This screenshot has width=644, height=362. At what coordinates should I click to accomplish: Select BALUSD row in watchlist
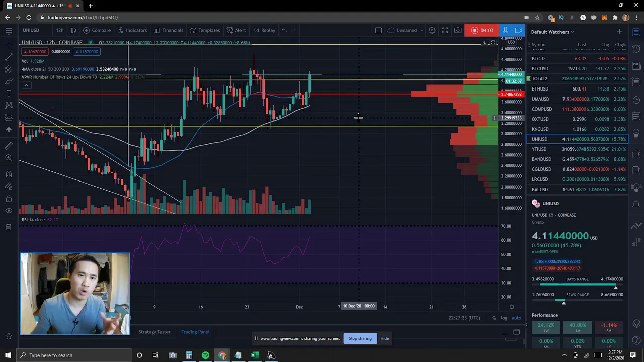pos(578,189)
